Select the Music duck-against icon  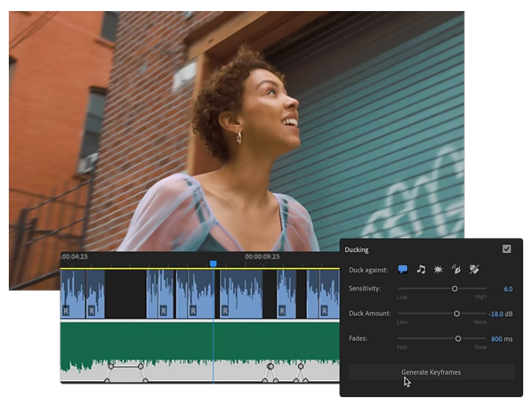click(x=421, y=270)
